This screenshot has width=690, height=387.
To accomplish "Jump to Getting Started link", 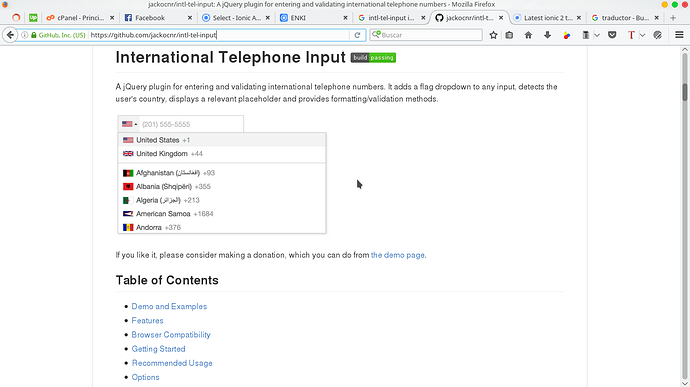I will 158,349.
